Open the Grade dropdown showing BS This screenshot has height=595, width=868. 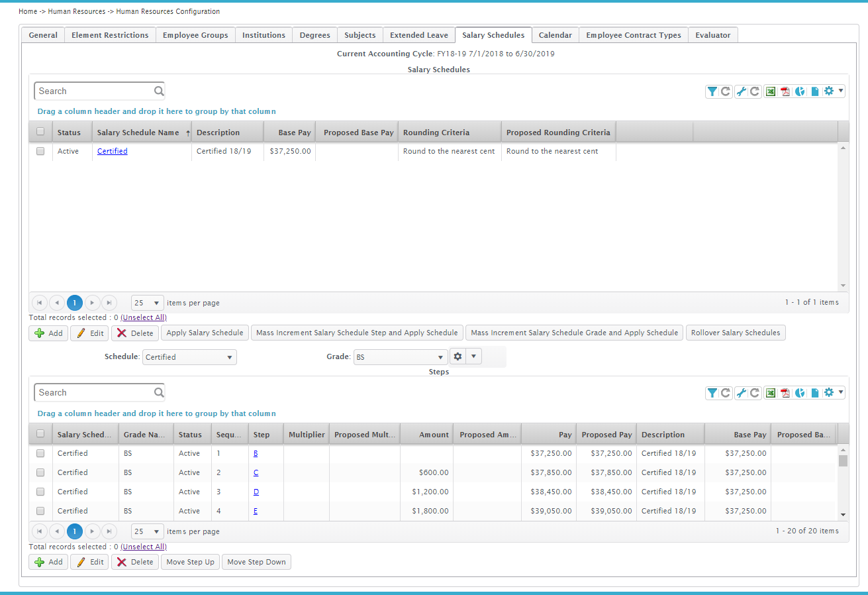point(401,357)
